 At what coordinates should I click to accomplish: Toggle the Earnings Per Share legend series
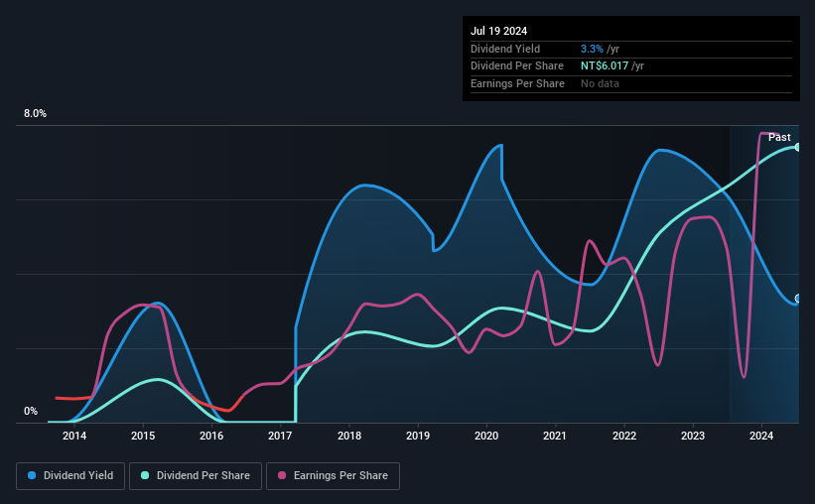[x=333, y=476]
